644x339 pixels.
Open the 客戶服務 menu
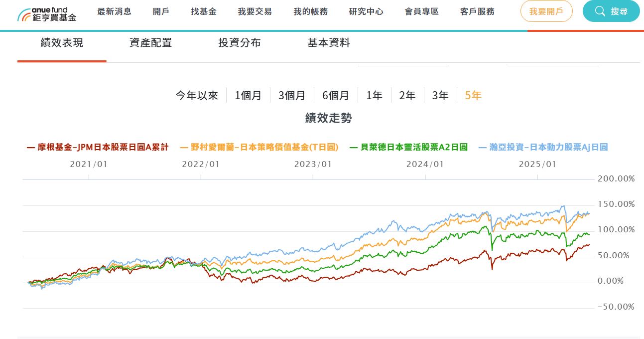tap(478, 11)
